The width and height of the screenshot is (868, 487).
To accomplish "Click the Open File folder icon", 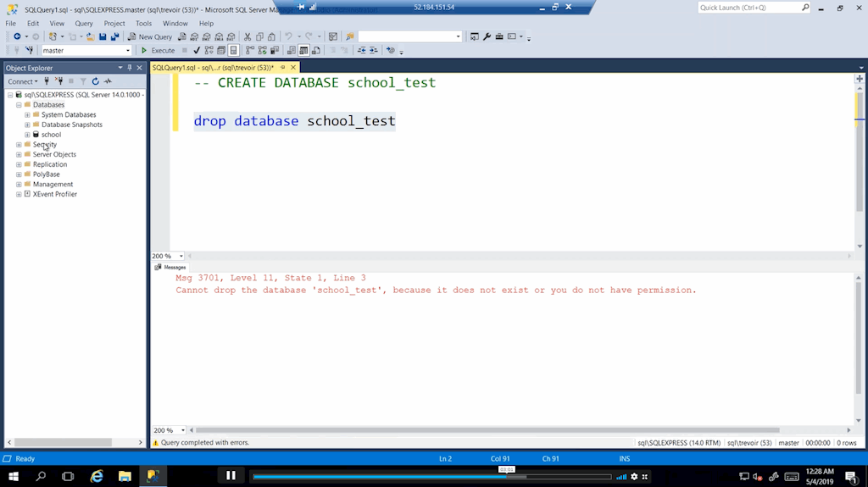I will tap(90, 36).
